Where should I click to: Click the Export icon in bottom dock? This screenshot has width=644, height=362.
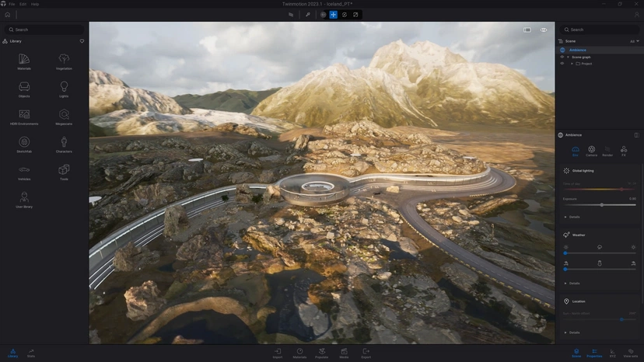(366, 352)
